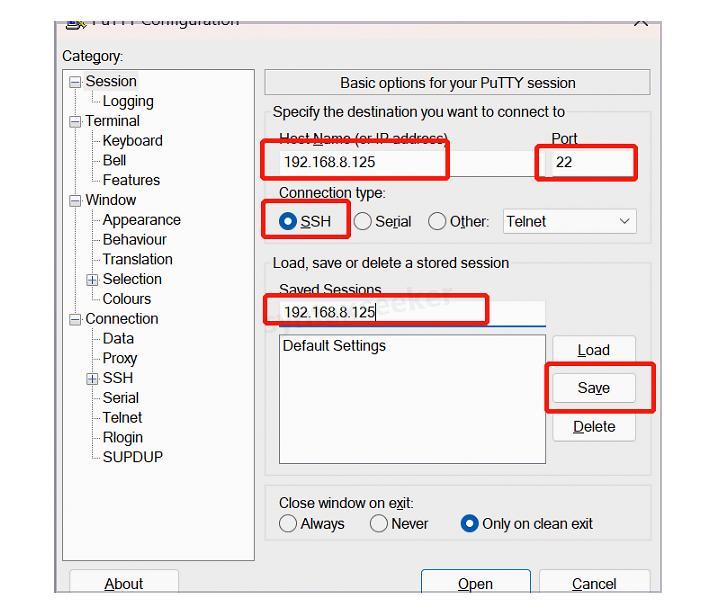Screen dimensions: 716x614
Task: Select Default Settings in session list
Action: [334, 346]
